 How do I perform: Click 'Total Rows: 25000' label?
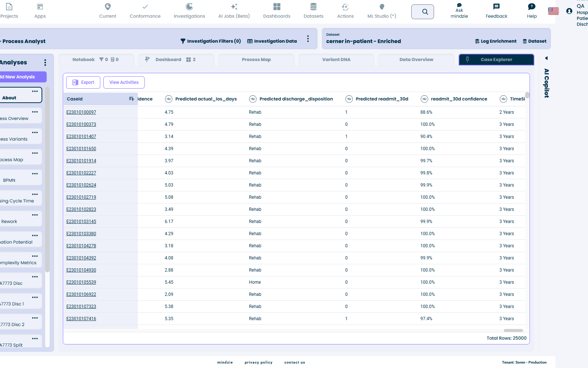[x=506, y=338]
